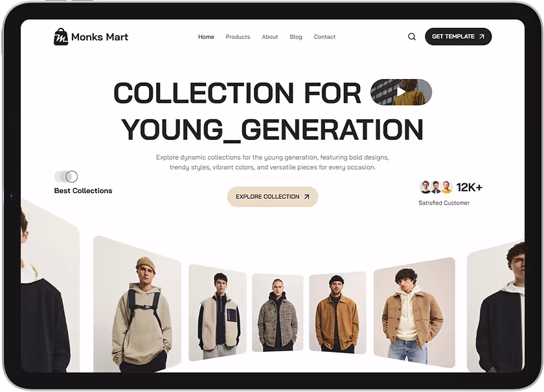Select the brown jacket with beanie photo
This screenshot has width=544, height=392.
pos(337,313)
